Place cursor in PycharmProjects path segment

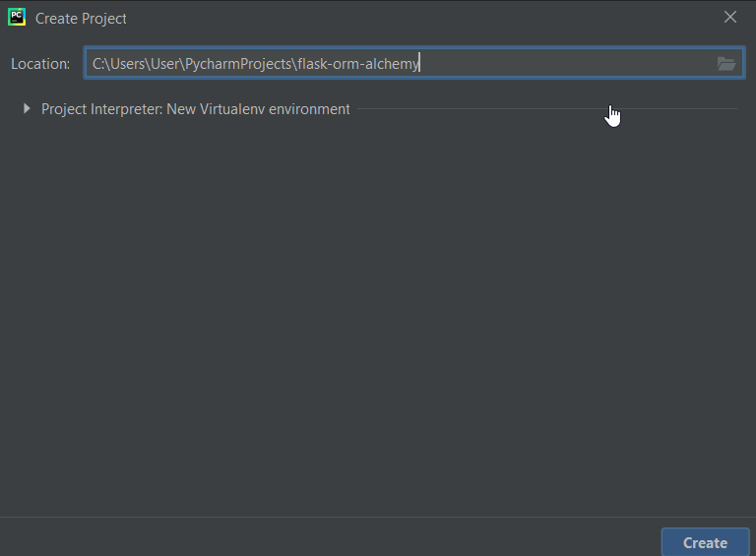point(238,64)
